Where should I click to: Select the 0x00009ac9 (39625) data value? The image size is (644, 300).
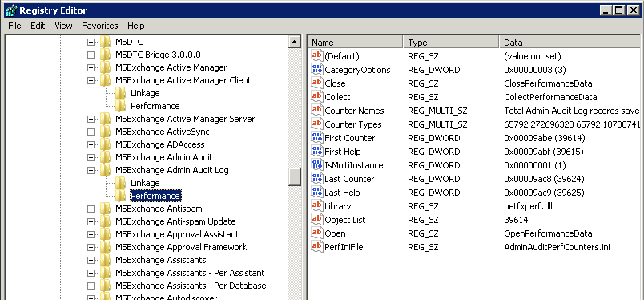point(544,193)
